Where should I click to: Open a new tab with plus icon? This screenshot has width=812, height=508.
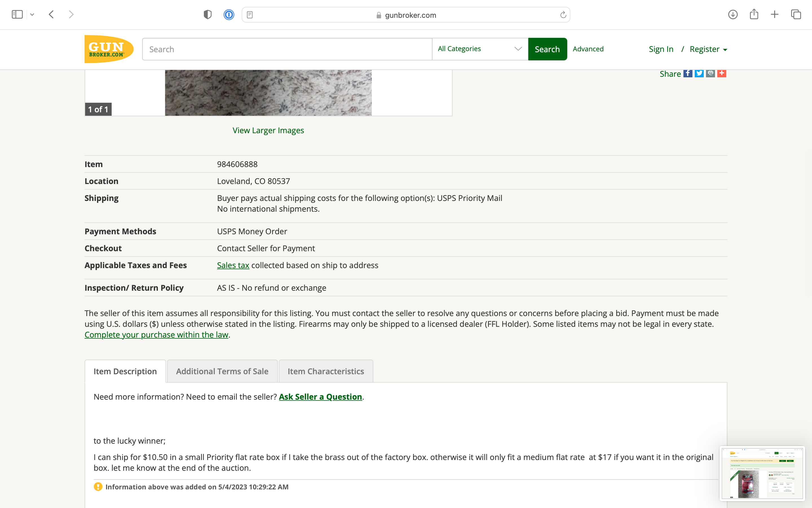pyautogui.click(x=775, y=14)
